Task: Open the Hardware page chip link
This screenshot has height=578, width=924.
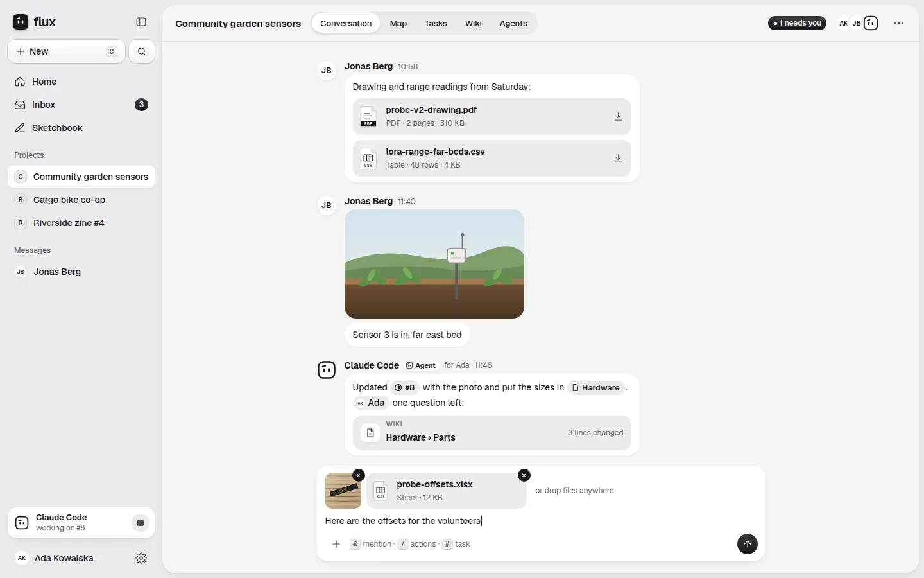Action: pyautogui.click(x=596, y=387)
